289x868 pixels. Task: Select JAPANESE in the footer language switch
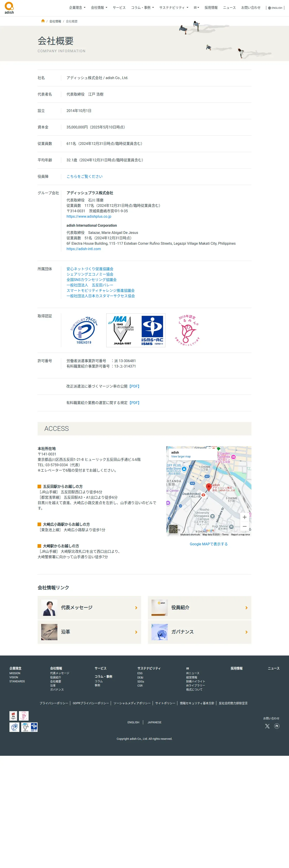(x=154, y=722)
